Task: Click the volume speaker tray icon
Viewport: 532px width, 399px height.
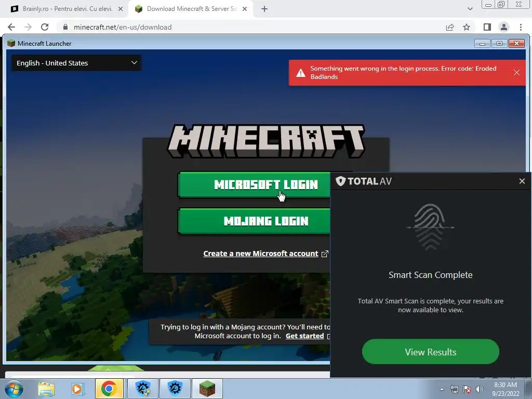Action: click(x=480, y=389)
